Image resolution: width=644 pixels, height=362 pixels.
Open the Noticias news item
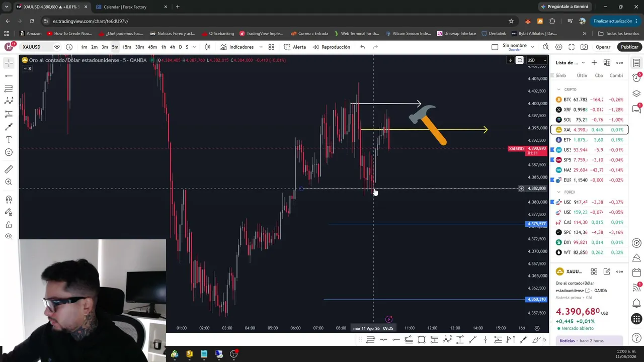[590, 341]
